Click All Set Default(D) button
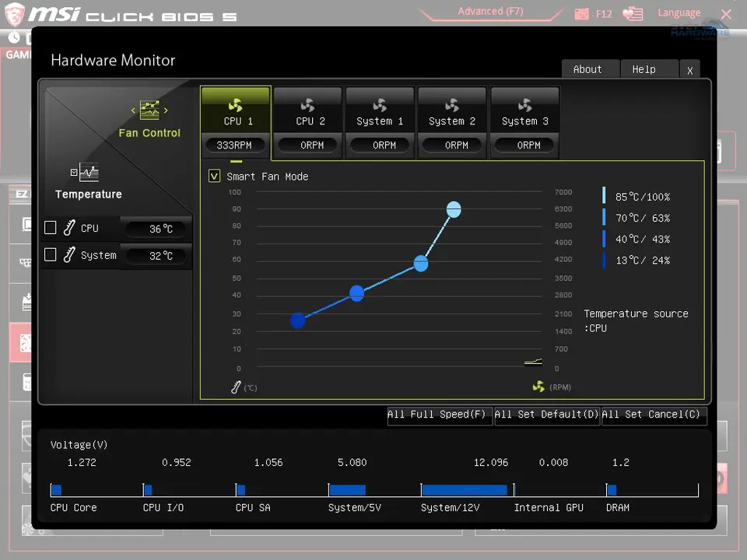This screenshot has width=747, height=560. click(546, 415)
